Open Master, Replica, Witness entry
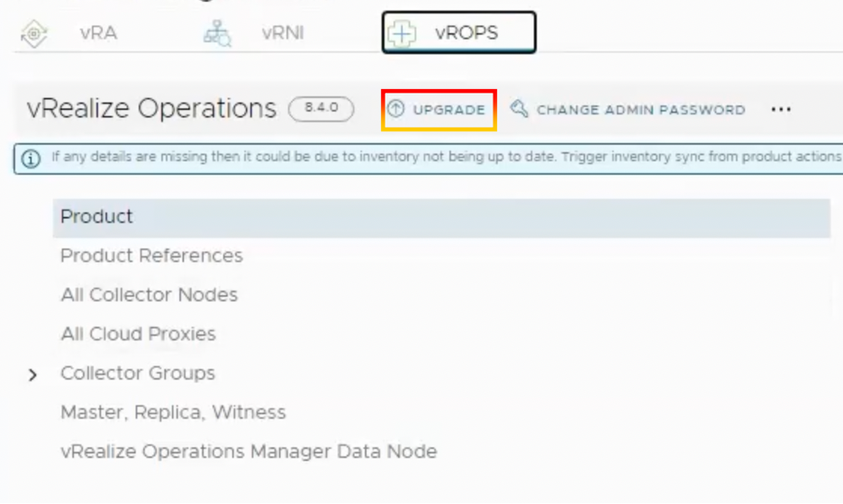The image size is (843, 504). [x=173, y=412]
